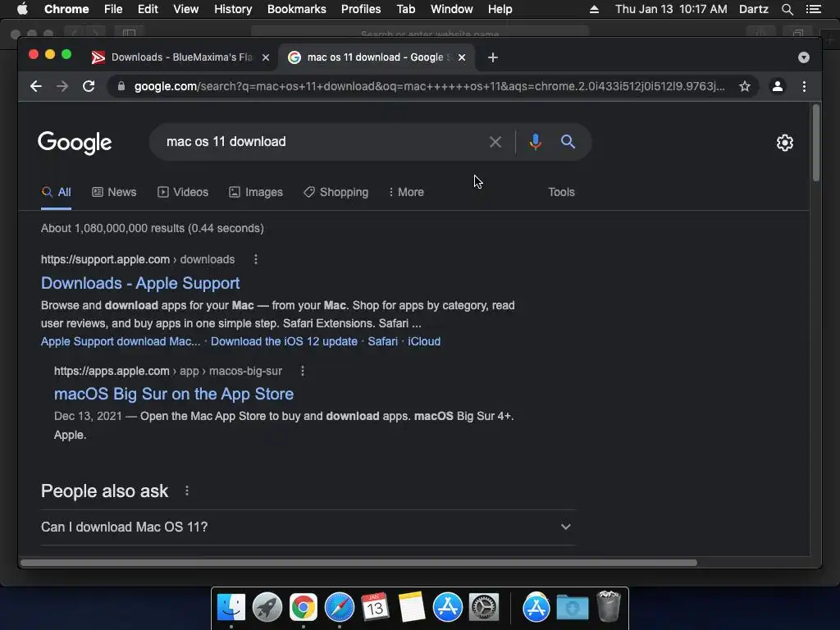840x630 pixels.
Task: Reload the page with refresh icon
Action: pos(89,86)
